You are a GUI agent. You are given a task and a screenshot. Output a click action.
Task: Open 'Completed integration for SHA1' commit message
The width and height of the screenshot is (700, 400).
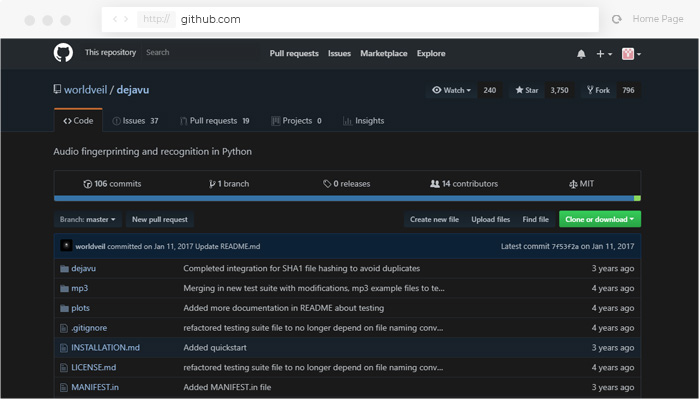(x=302, y=269)
